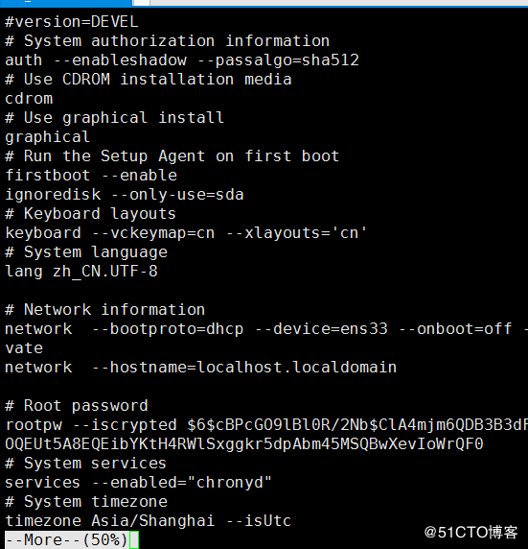This screenshot has height=549, width=528.
Task: Click the #version=DEVEL line
Action: tap(72, 22)
